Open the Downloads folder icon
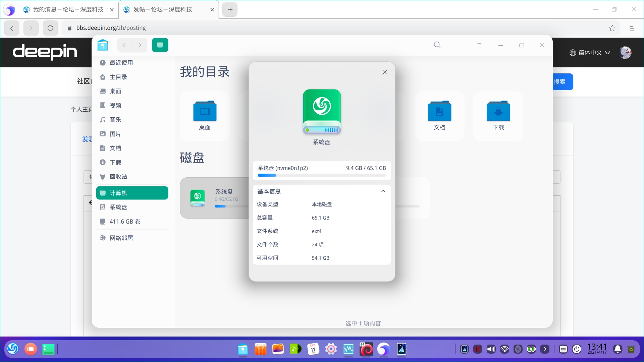The height and width of the screenshot is (362, 644). point(498,112)
